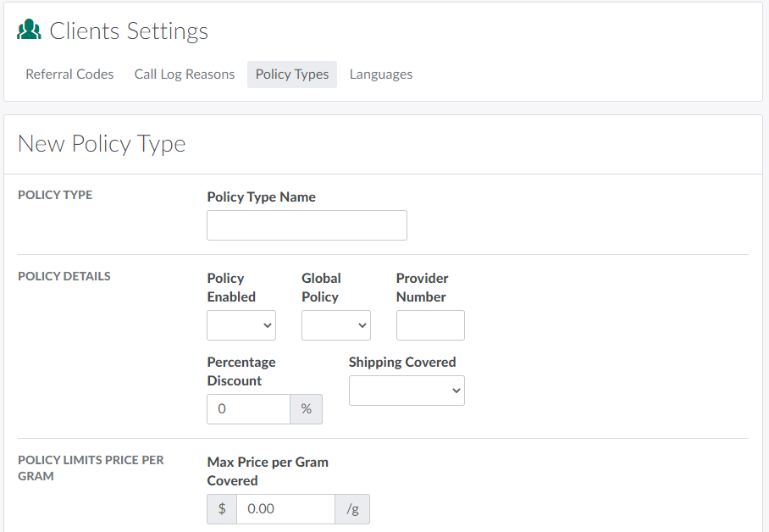Click the Percentage Discount input box
769x532 pixels.
click(x=248, y=409)
